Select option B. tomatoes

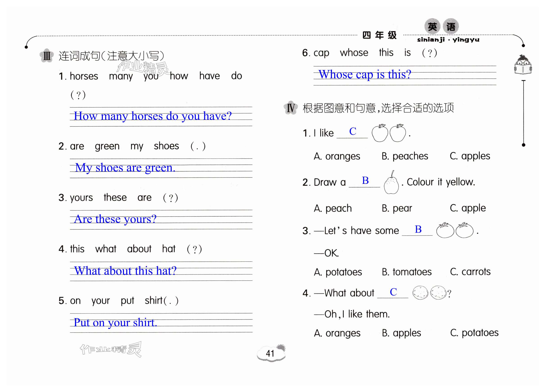tap(407, 272)
